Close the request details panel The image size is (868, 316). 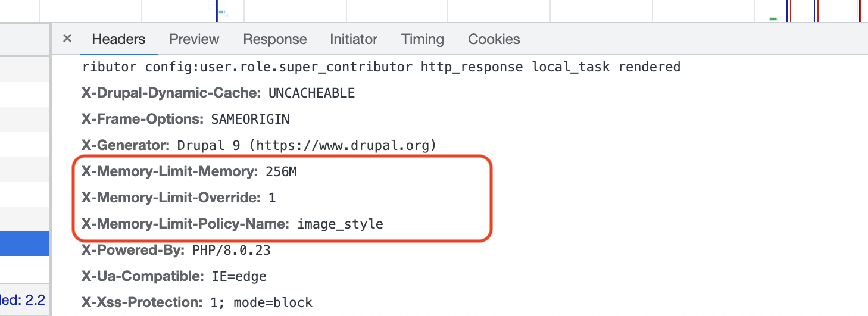point(67,39)
